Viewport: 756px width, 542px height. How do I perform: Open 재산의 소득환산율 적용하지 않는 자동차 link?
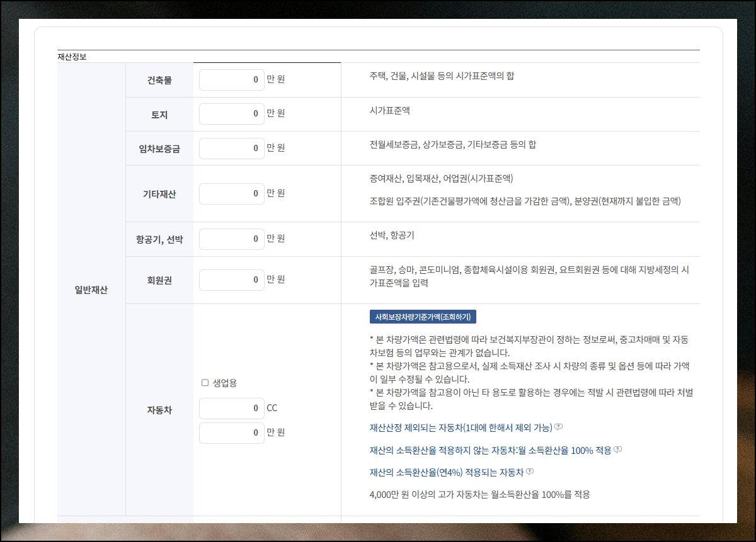point(491,451)
